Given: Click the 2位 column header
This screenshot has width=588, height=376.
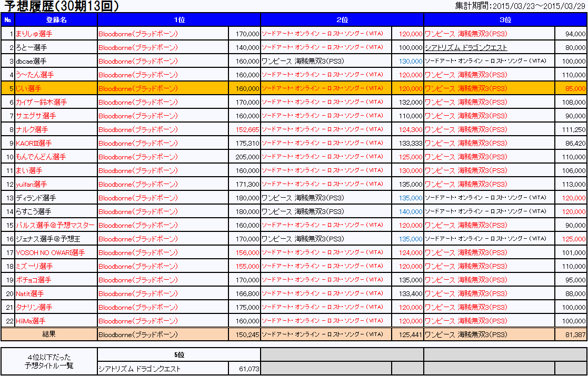Looking at the screenshot, I should tap(342, 20).
